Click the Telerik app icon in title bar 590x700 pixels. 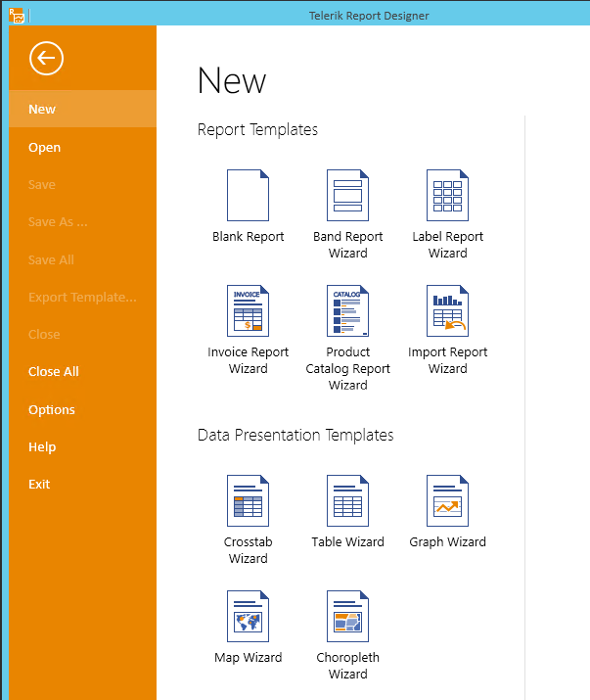click(17, 15)
